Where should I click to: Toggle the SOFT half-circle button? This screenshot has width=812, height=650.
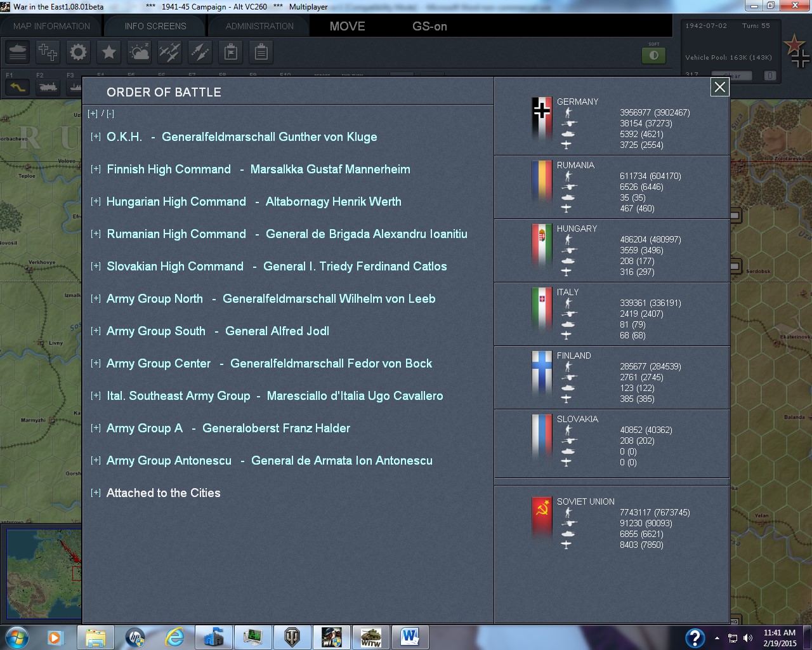654,55
